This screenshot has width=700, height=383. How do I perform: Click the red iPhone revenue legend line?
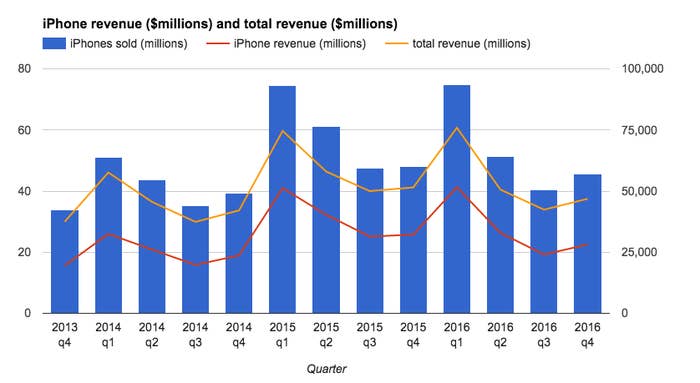pyautogui.click(x=217, y=43)
